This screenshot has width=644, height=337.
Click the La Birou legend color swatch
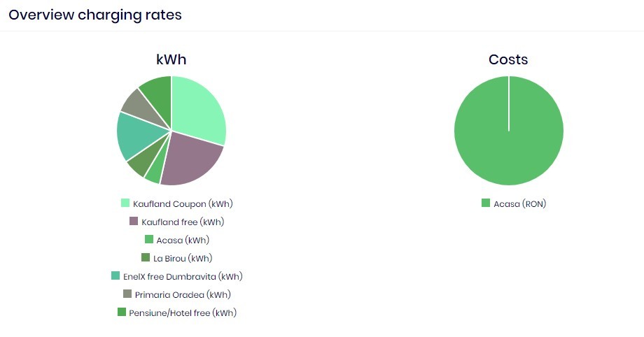click(x=146, y=258)
